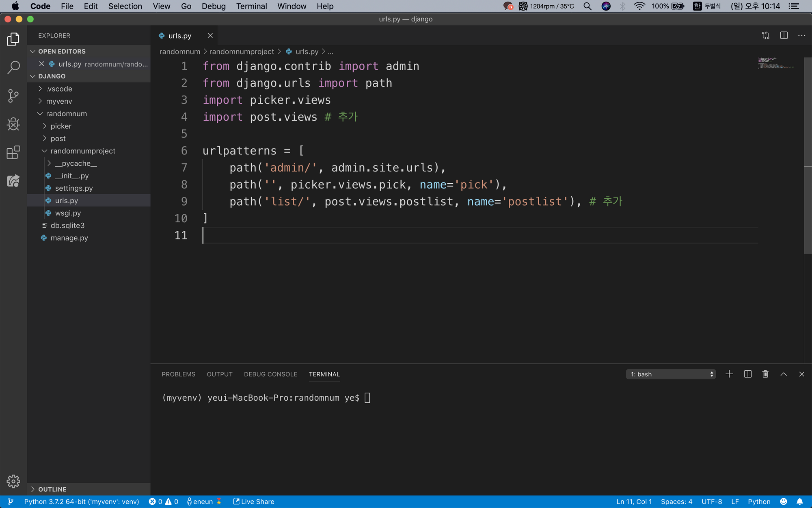This screenshot has height=508, width=812.
Task: Switch to the PROBLEMS tab
Action: pyautogui.click(x=178, y=374)
